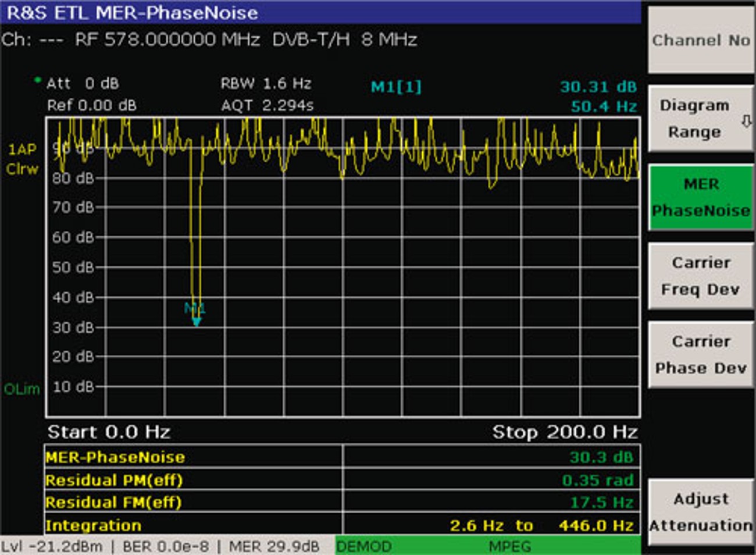Select the 20 dB axis label
756x555 pixels.
73,357
